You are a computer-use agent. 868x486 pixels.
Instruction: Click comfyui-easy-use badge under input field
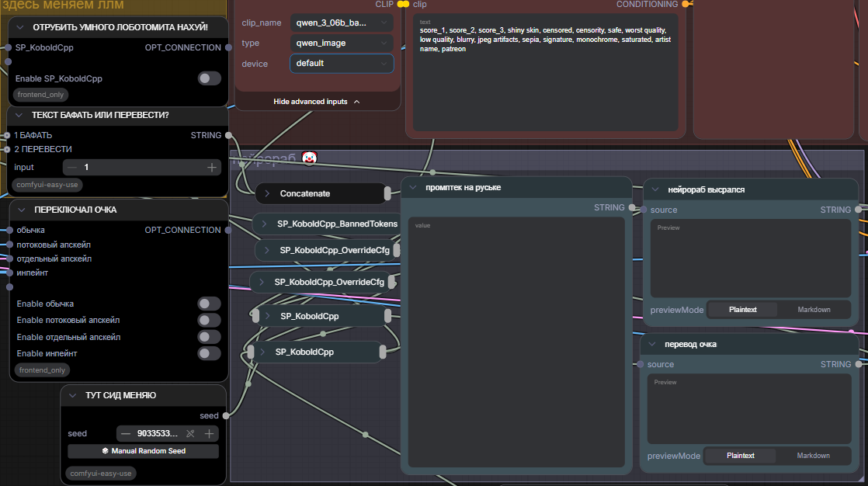(47, 185)
